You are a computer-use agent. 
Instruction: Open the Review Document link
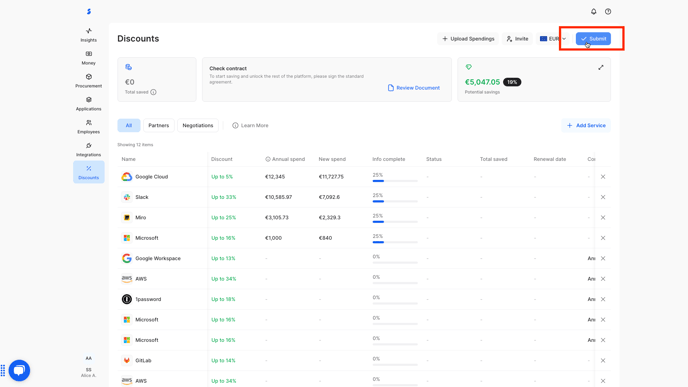coord(413,88)
